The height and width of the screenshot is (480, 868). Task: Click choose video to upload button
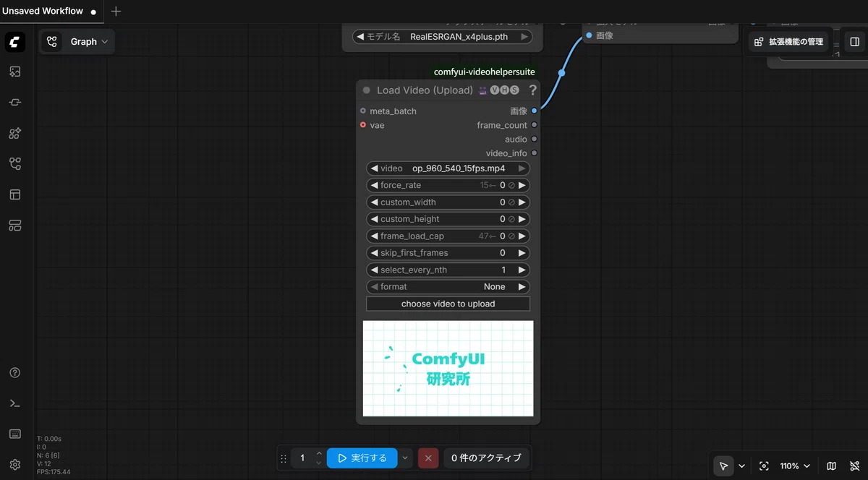(x=448, y=304)
